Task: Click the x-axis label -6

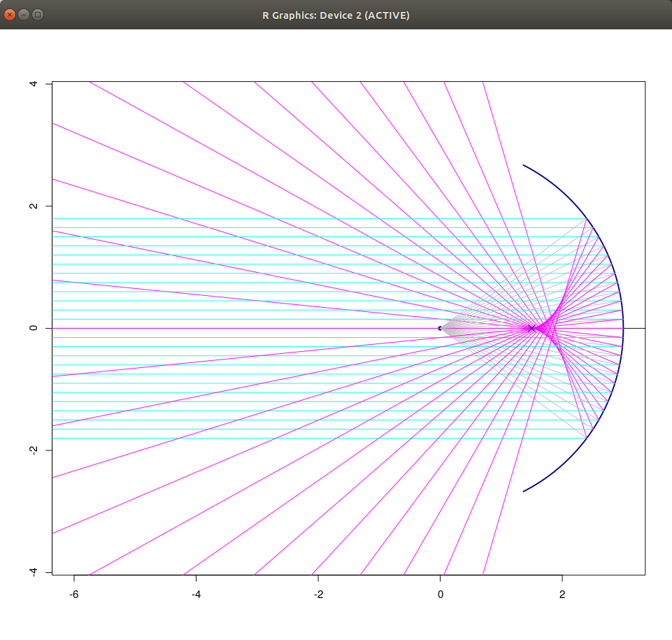Action: pos(73,595)
